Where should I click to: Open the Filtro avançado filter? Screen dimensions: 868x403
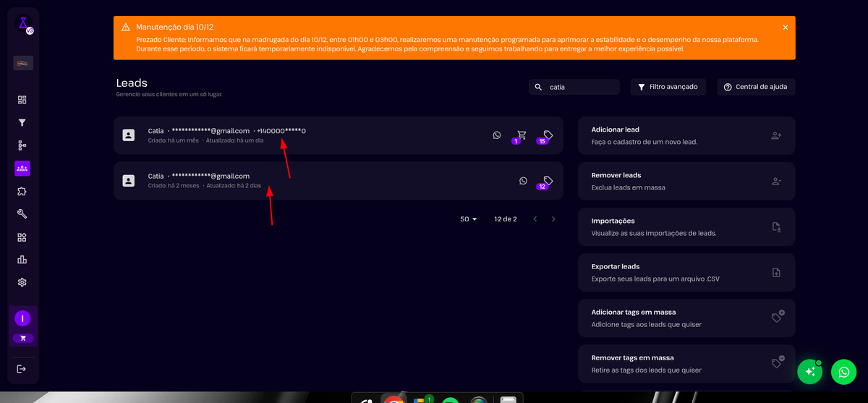[x=668, y=87]
